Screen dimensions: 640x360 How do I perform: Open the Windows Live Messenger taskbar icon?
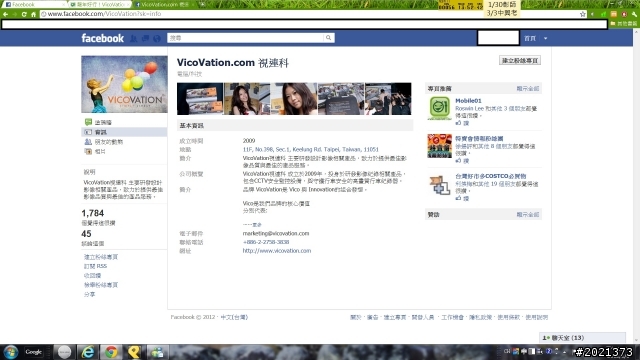coord(157,352)
